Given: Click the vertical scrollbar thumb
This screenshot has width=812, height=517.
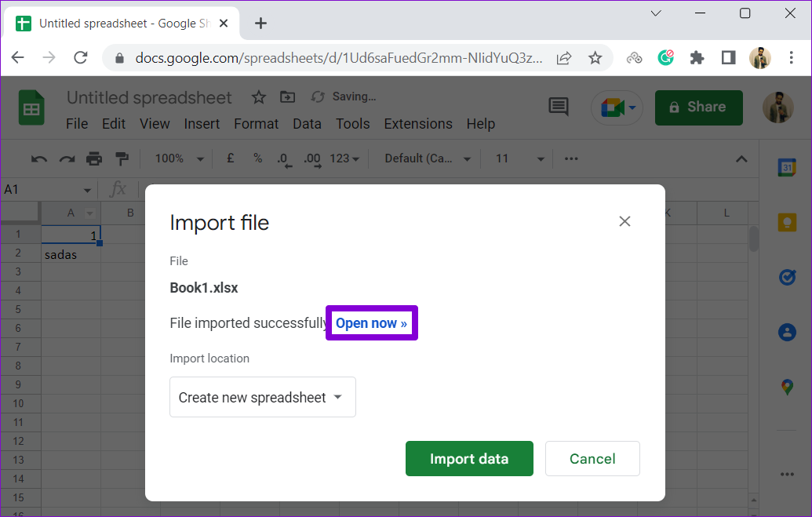Looking at the screenshot, I should pyautogui.click(x=753, y=238).
